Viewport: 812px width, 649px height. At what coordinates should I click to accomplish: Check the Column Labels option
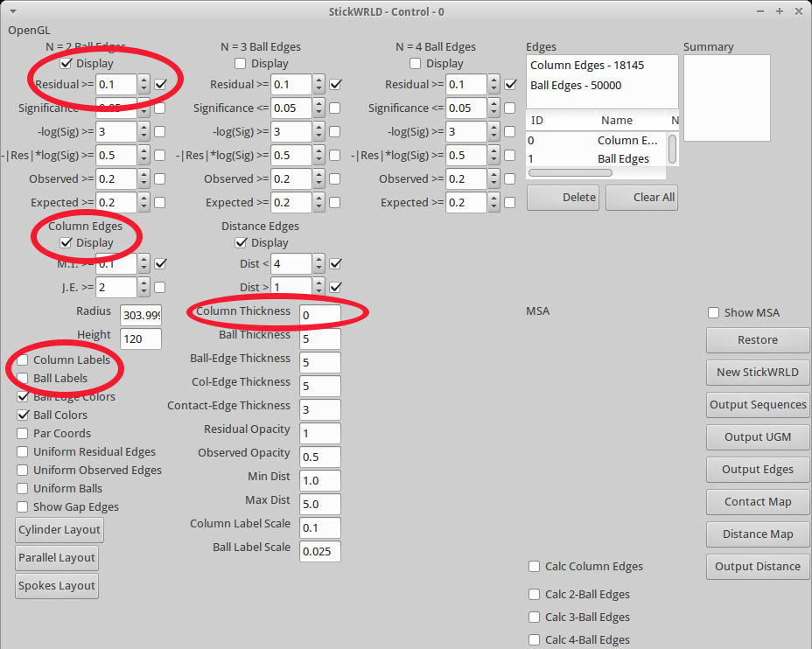[x=22, y=360]
